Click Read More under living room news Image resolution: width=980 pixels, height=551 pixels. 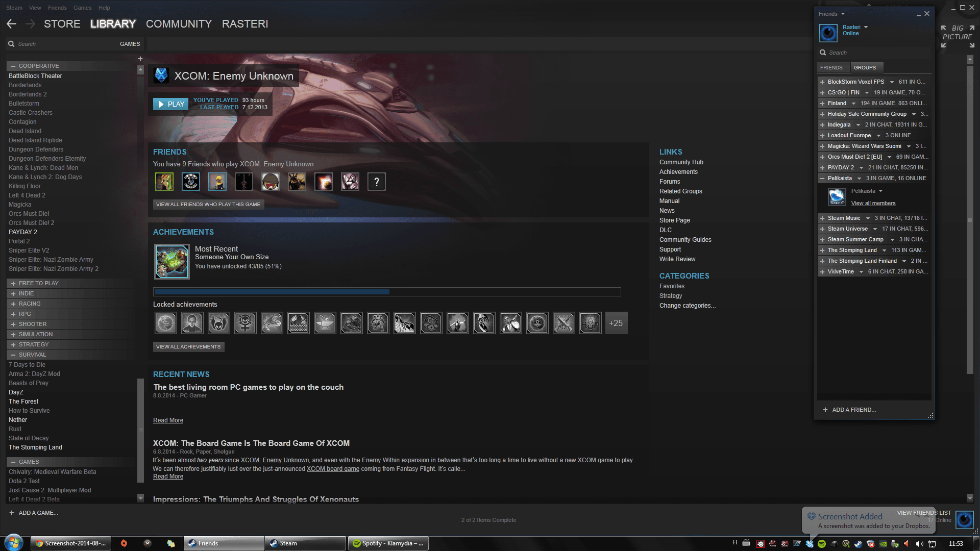click(x=168, y=420)
